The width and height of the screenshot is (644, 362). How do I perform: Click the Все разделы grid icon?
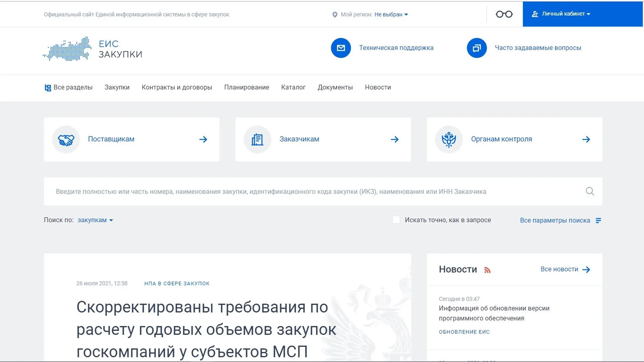pyautogui.click(x=48, y=88)
